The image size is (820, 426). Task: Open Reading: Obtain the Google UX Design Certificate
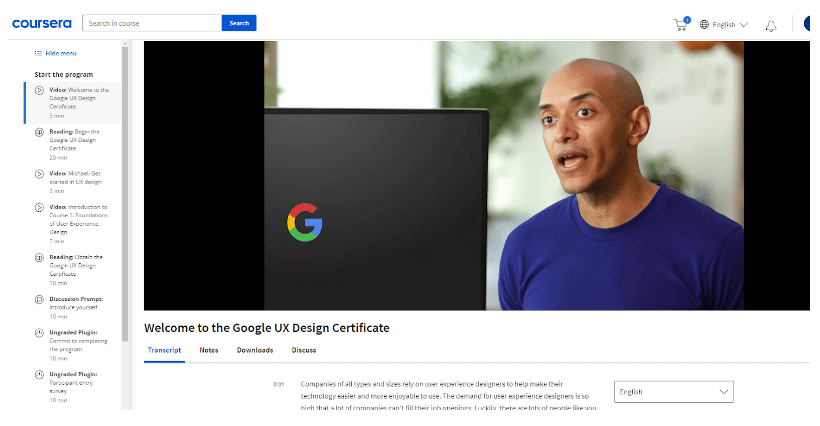[73, 270]
